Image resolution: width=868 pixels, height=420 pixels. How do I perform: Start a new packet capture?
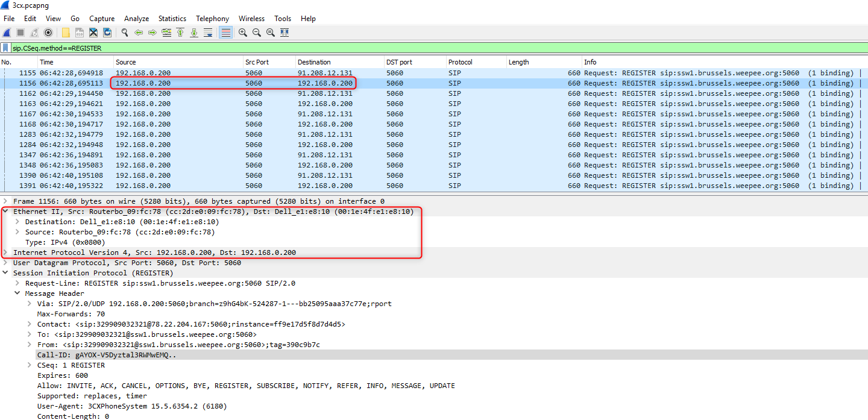point(7,33)
